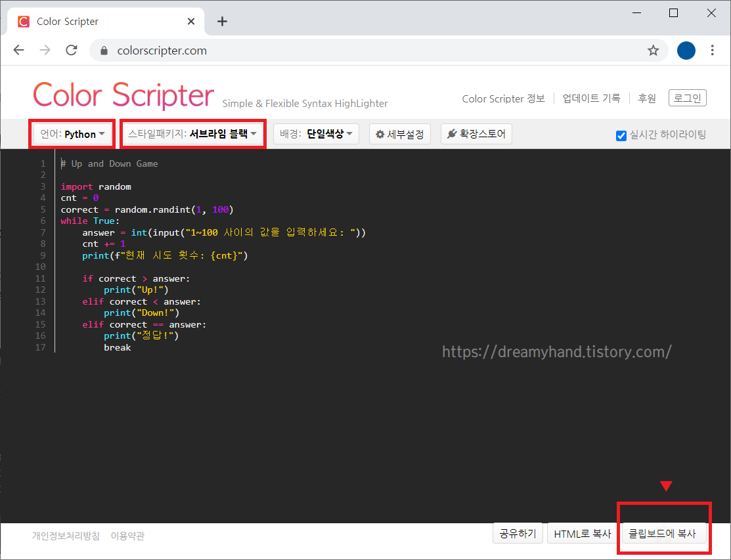Open the Color Scripter 정보 link

point(503,98)
